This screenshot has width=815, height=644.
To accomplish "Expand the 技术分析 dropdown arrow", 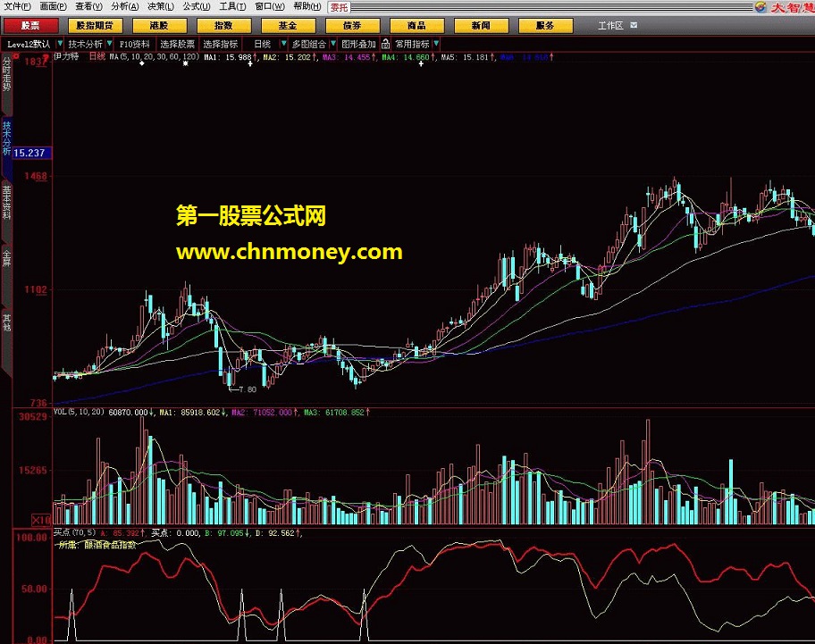I will coord(109,44).
